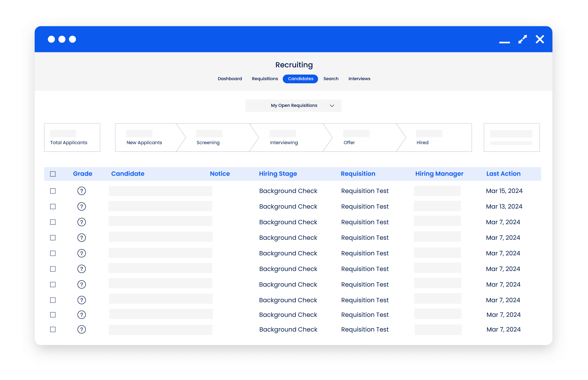
Task: Click the chevron arrow beside My Open Requisitions
Action: pyautogui.click(x=332, y=106)
